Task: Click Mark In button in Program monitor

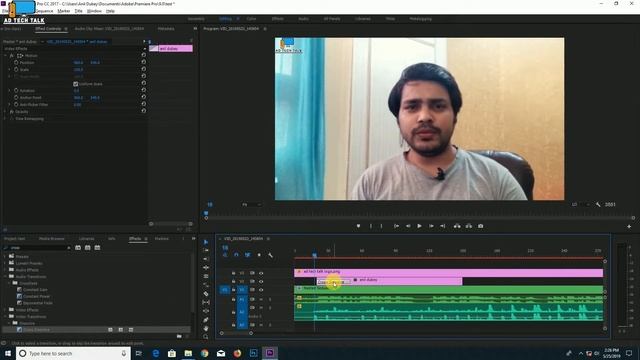Action: [371, 226]
